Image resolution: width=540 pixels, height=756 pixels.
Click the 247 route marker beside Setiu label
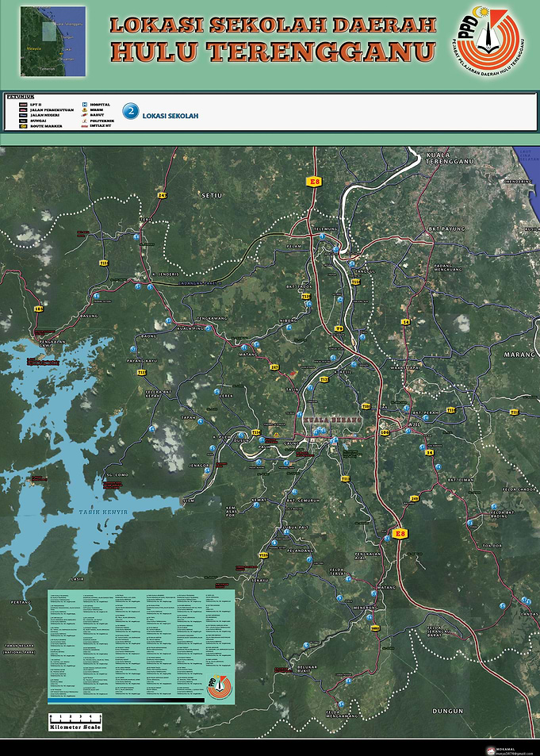(162, 195)
